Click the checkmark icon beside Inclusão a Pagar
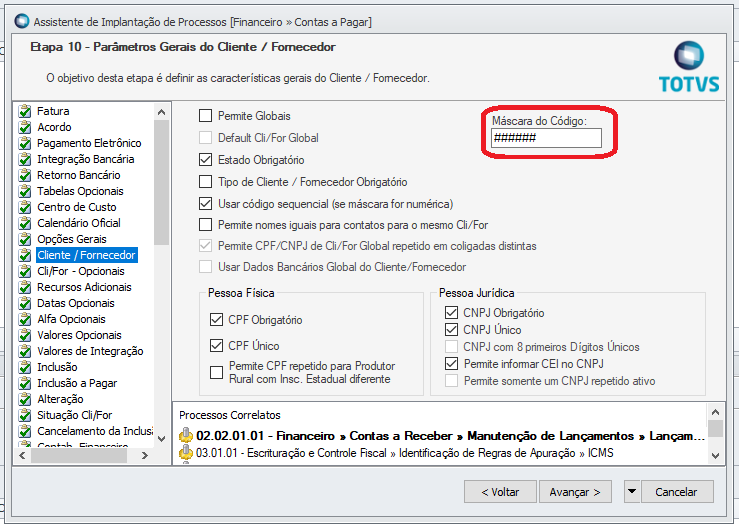 (x=25, y=384)
